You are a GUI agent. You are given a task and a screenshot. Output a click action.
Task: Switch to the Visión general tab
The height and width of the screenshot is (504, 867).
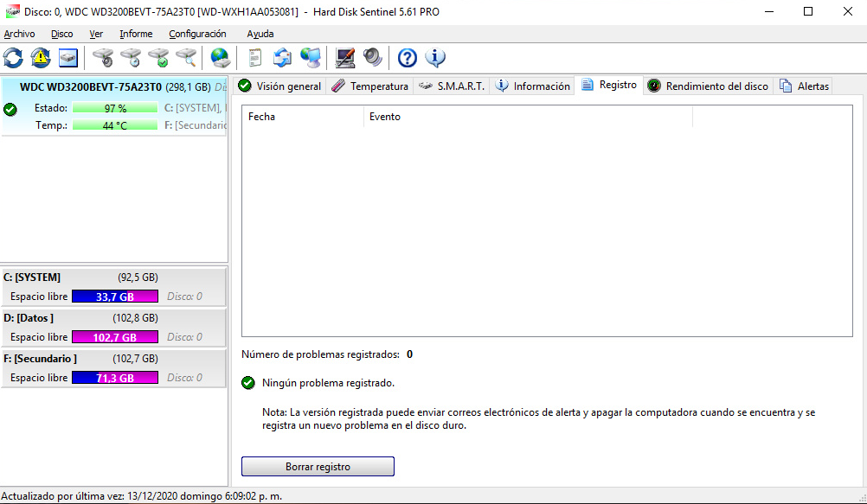(279, 86)
